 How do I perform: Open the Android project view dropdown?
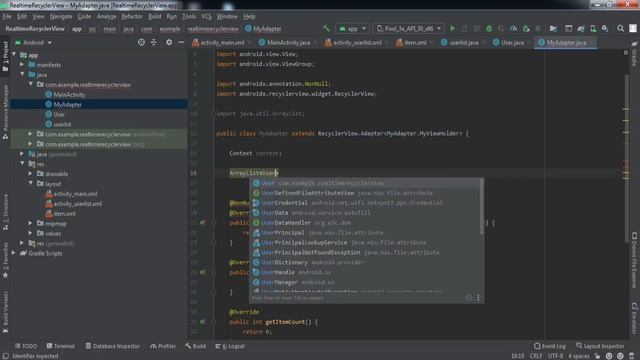[x=33, y=42]
